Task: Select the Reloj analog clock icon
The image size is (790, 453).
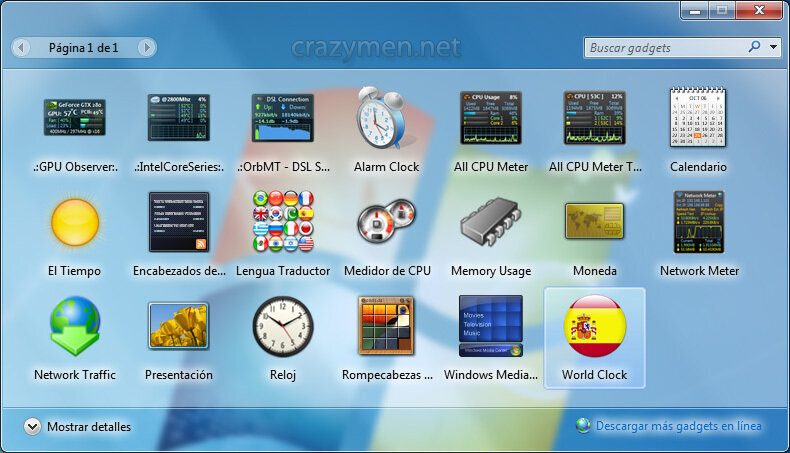Action: pyautogui.click(x=283, y=326)
